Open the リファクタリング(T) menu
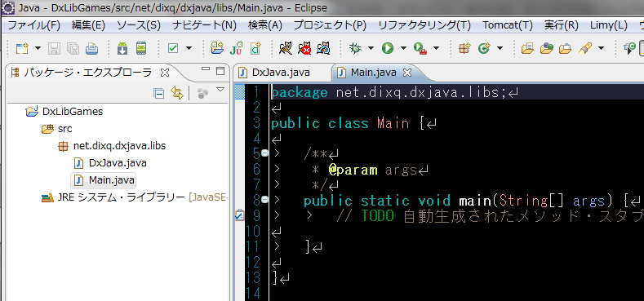Viewport: 644px width, 301px height. (424, 25)
